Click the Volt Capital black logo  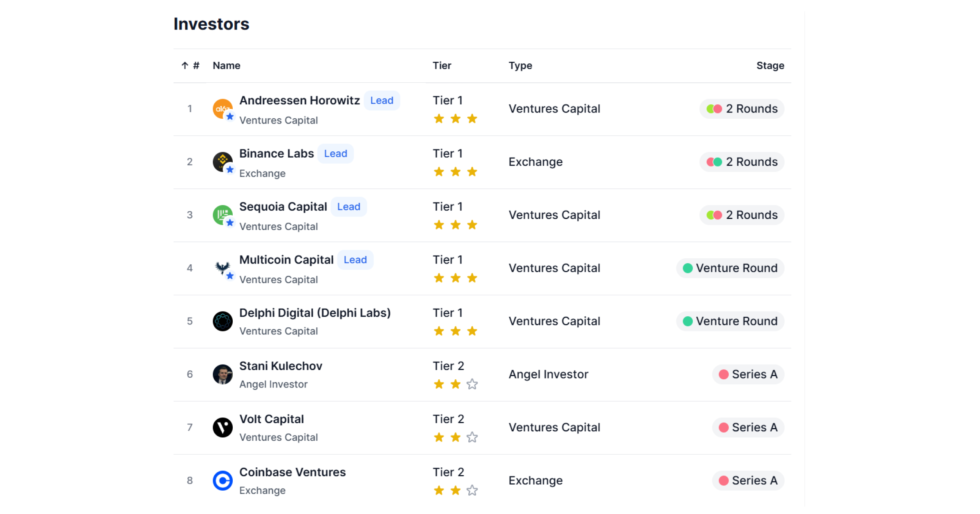tap(223, 427)
